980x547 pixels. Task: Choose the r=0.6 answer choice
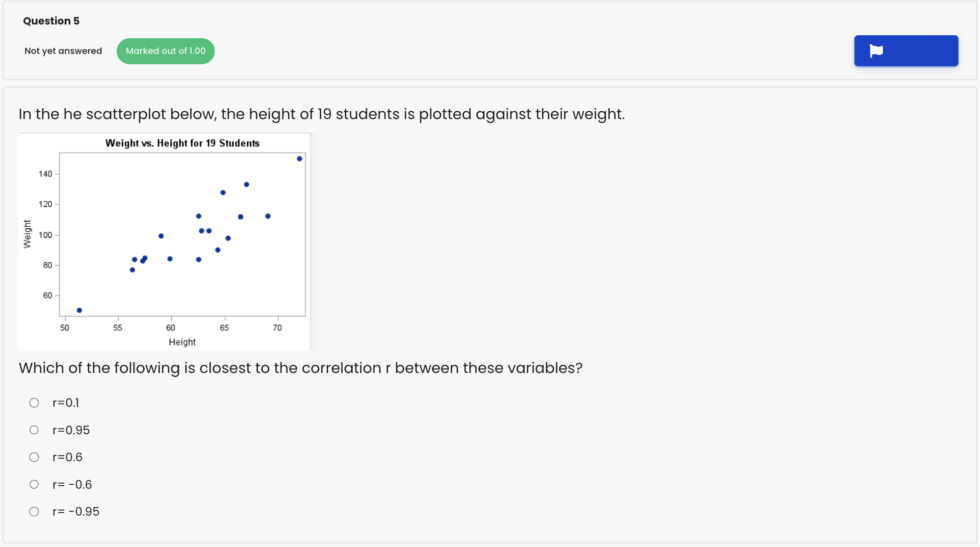pyautogui.click(x=67, y=457)
